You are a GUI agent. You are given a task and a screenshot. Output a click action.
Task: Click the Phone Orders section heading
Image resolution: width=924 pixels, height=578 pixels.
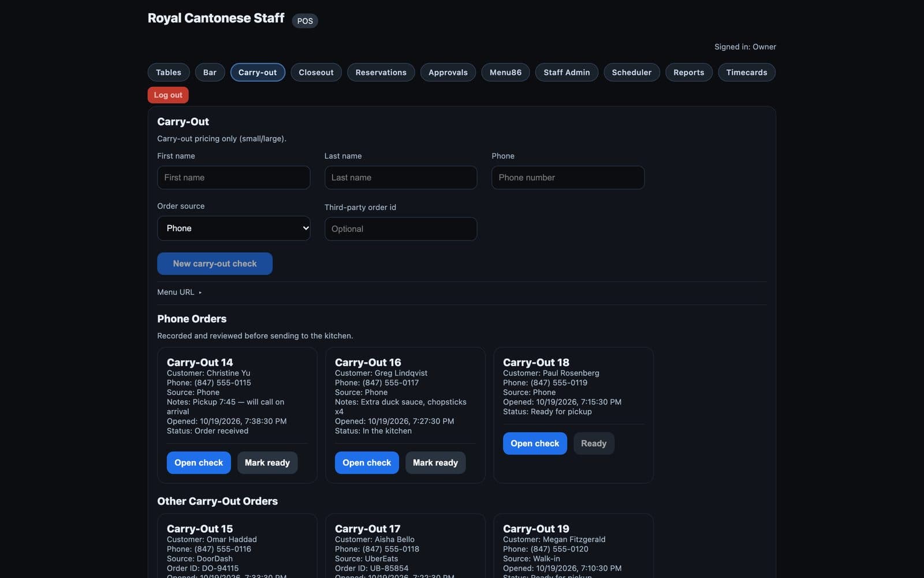click(x=192, y=318)
